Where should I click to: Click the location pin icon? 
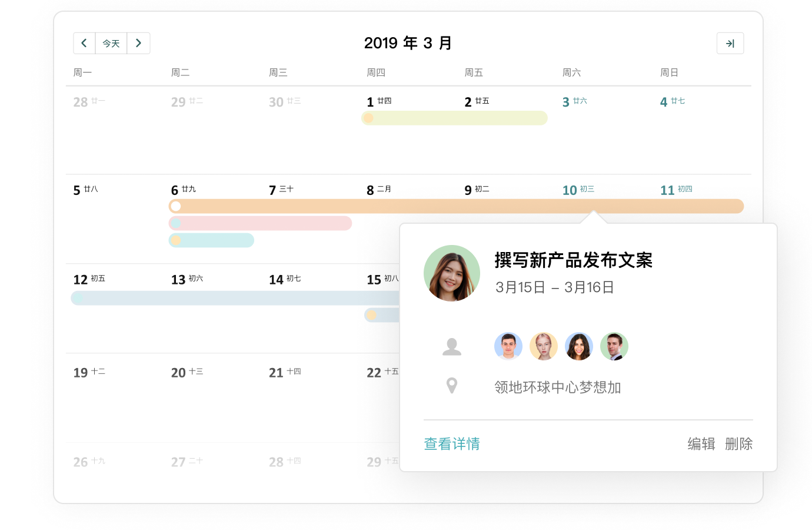pos(451,386)
